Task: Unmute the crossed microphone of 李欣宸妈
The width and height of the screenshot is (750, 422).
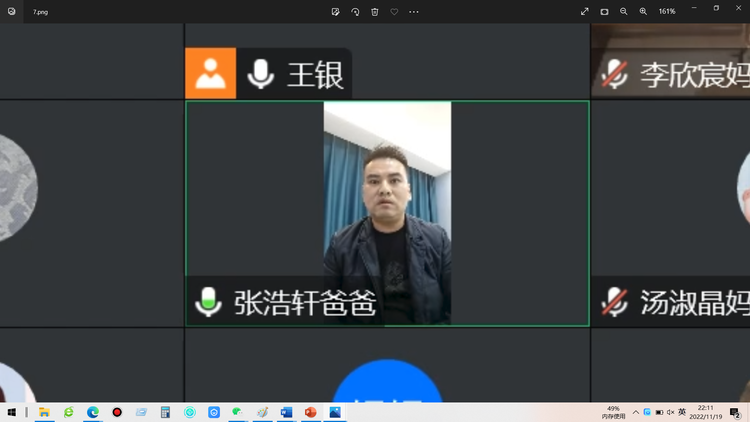Action: coord(614,74)
